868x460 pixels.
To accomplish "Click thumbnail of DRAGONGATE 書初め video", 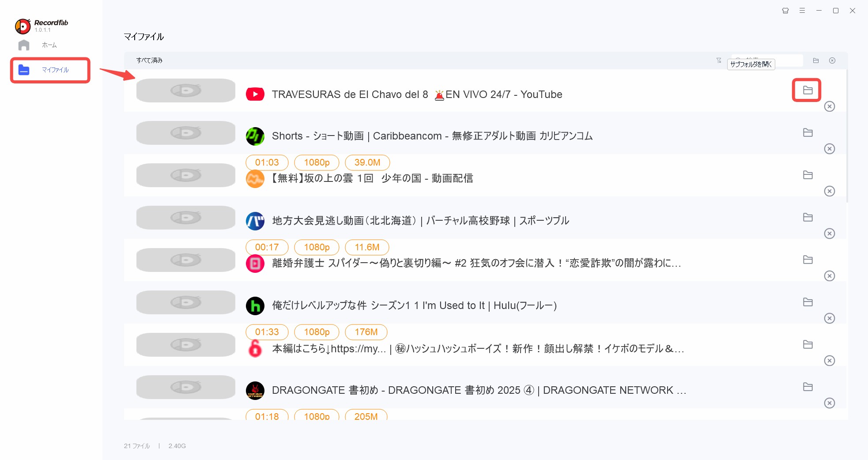I will 186,387.
